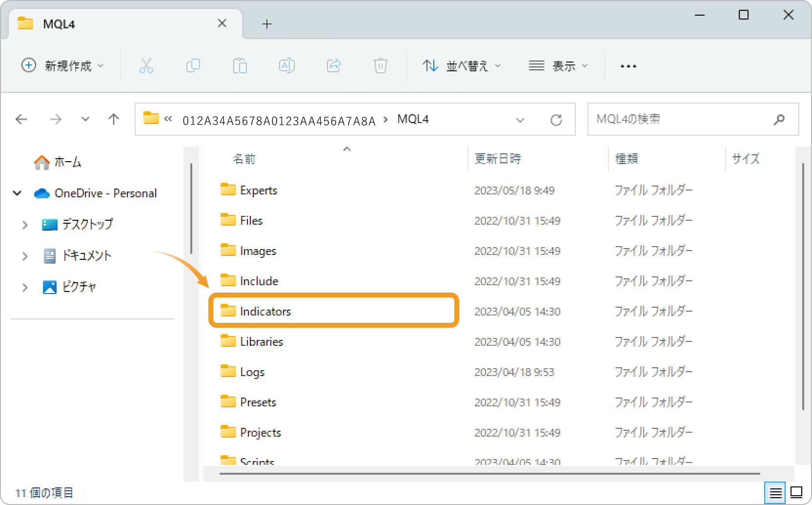The width and height of the screenshot is (812, 505).
Task: Click the horizontal scrollbar of file list
Action: point(489,473)
